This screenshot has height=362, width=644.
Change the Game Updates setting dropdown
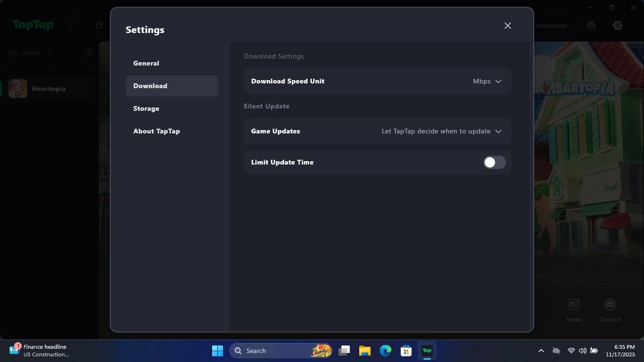coord(442,131)
